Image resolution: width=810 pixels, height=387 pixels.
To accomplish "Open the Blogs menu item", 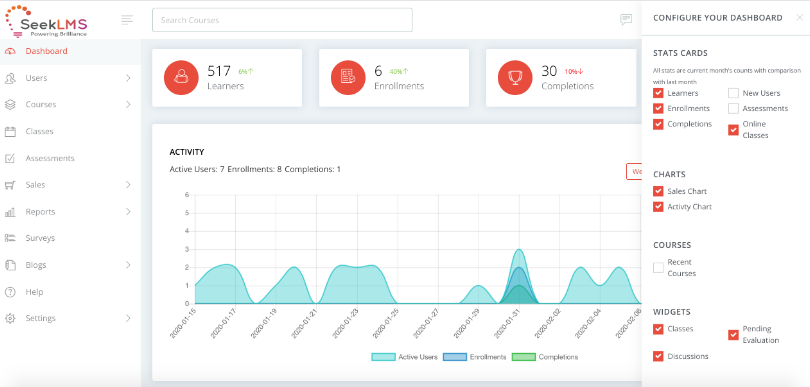I will [70, 265].
